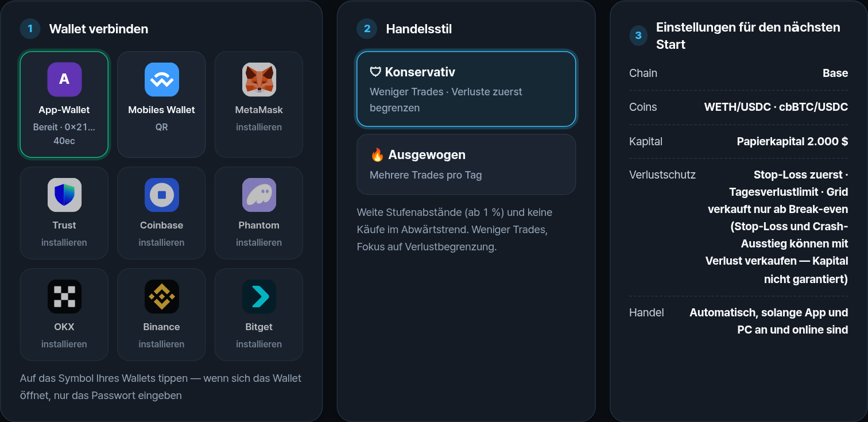Click the 'Kapital' settings label
This screenshot has width=868, height=422.
pyautogui.click(x=646, y=141)
